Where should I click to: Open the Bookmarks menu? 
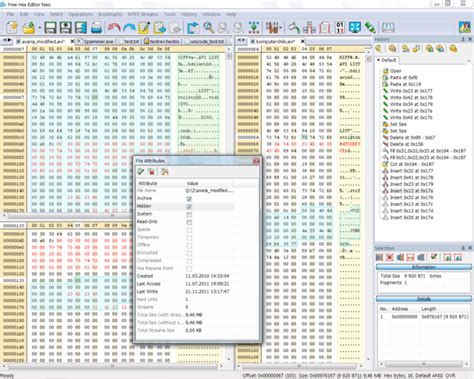pos(110,14)
